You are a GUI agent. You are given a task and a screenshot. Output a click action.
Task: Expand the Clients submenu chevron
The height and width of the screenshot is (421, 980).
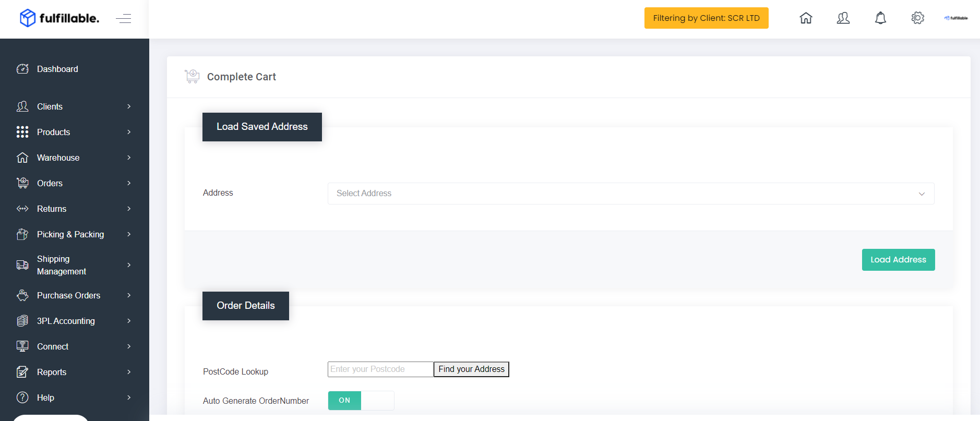click(129, 106)
